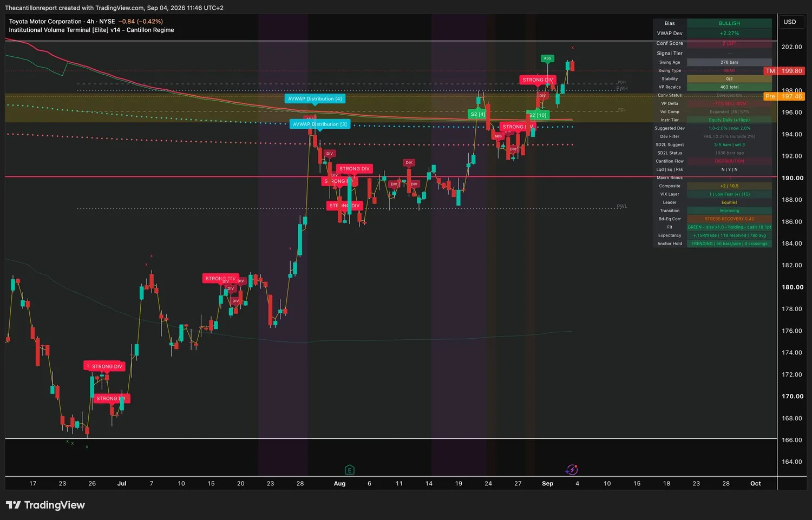
Task: Click the earnings 'E' marker on the time axis
Action: [x=349, y=470]
